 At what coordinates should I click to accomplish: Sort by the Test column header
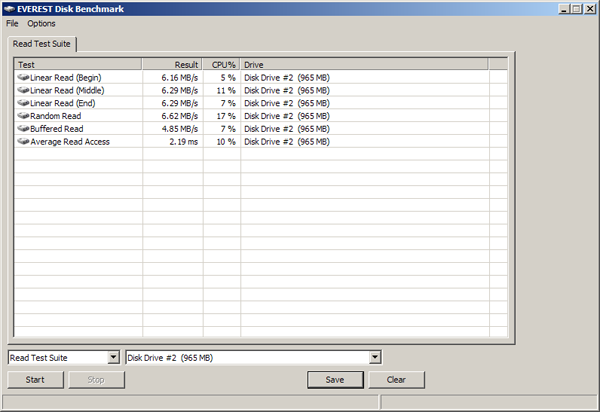click(x=78, y=65)
